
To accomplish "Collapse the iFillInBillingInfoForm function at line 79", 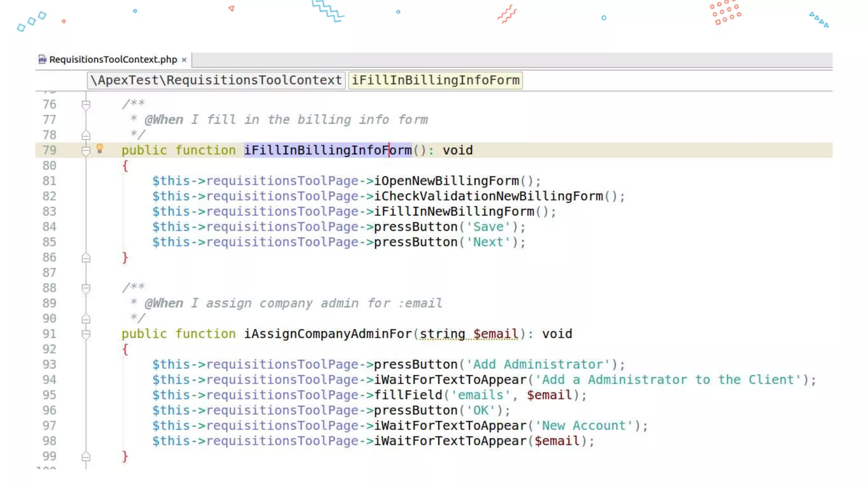I will tap(86, 150).
